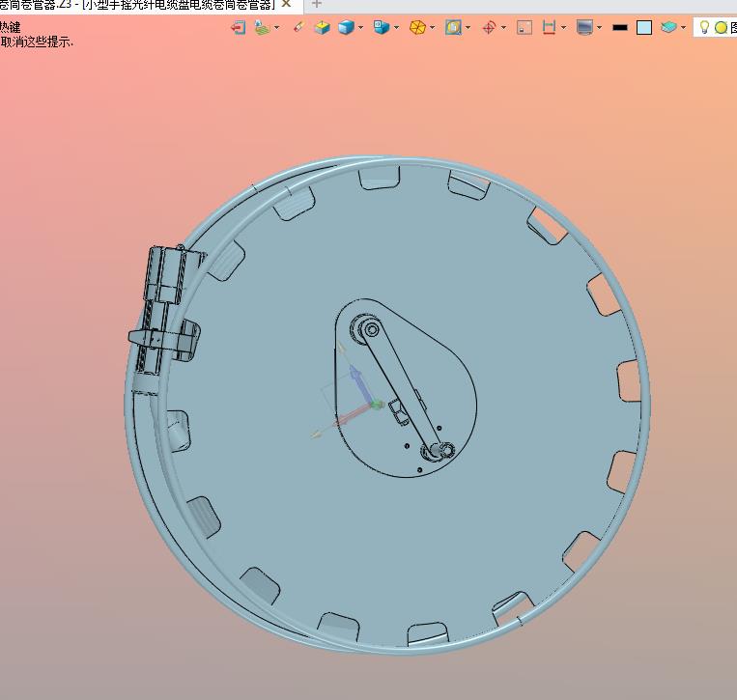
Task: Click the monitor display settings icon
Action: pyautogui.click(x=584, y=28)
